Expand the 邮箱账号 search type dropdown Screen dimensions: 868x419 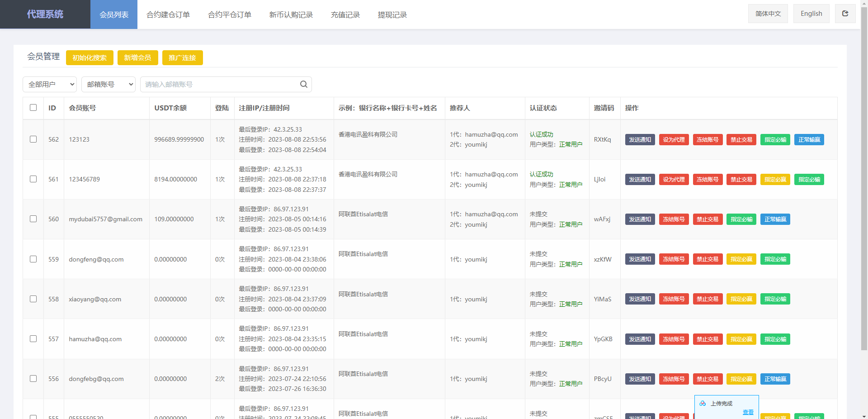(108, 84)
